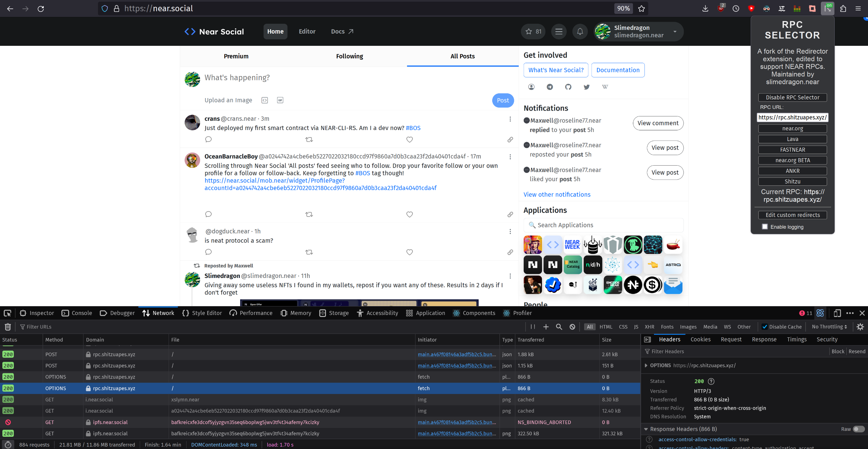This screenshot has width=868, height=449.
Task: Open the GitHub icon under Get involved
Action: (568, 87)
